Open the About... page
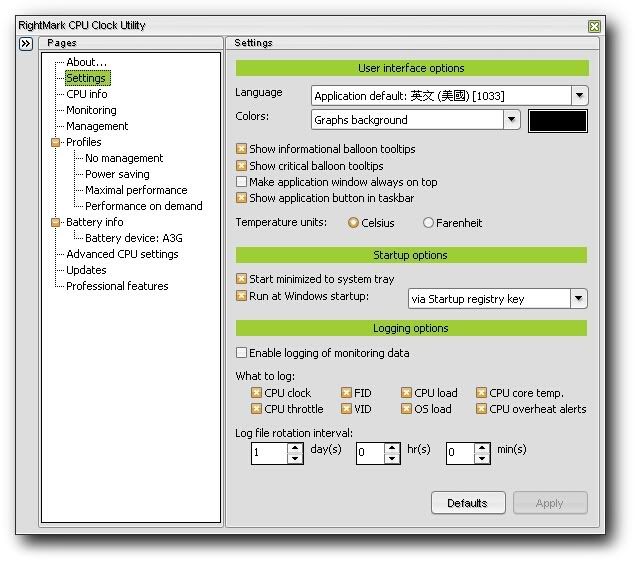The width and height of the screenshot is (635, 564). pyautogui.click(x=86, y=62)
